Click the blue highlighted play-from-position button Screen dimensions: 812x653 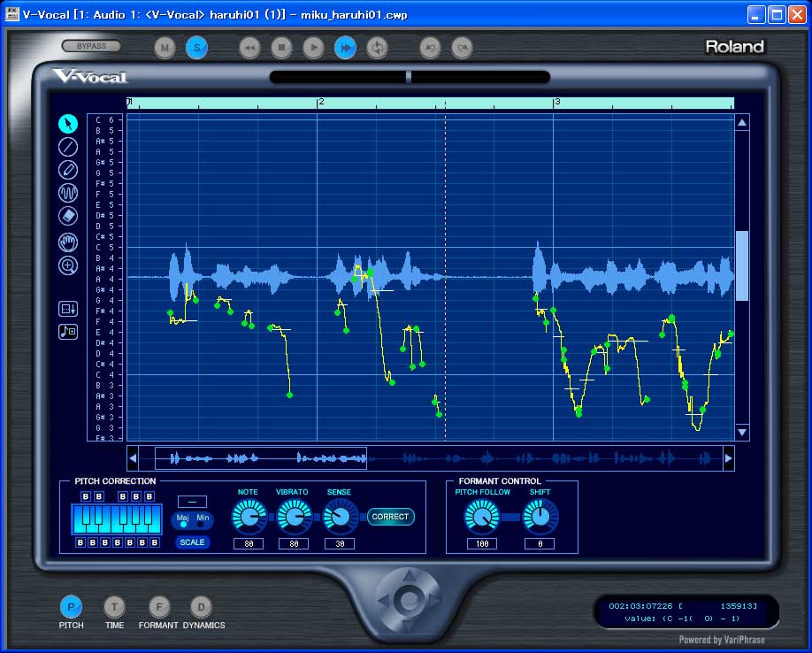[346, 48]
